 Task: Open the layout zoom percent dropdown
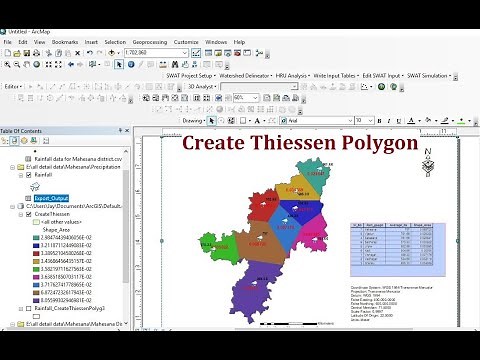pyautogui.click(x=255, y=98)
